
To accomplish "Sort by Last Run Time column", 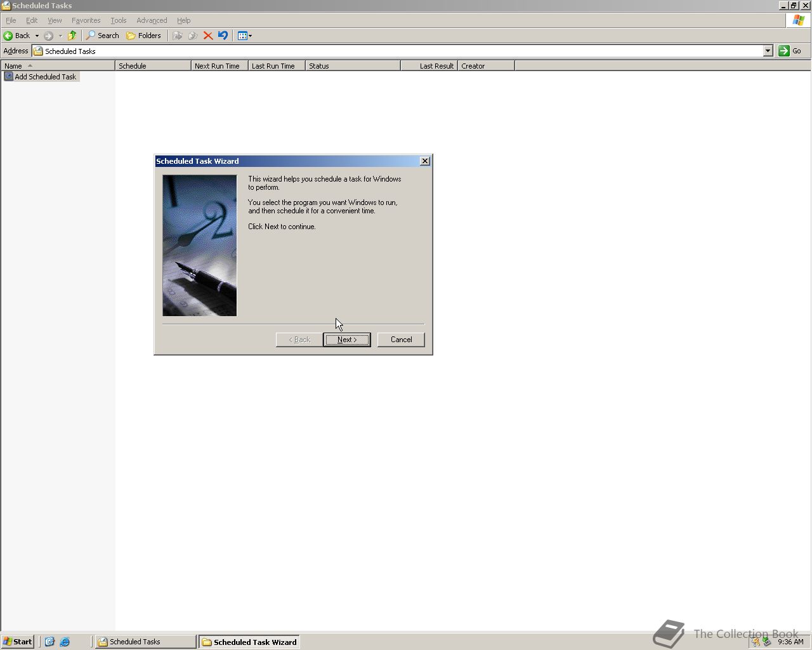I will [x=277, y=66].
